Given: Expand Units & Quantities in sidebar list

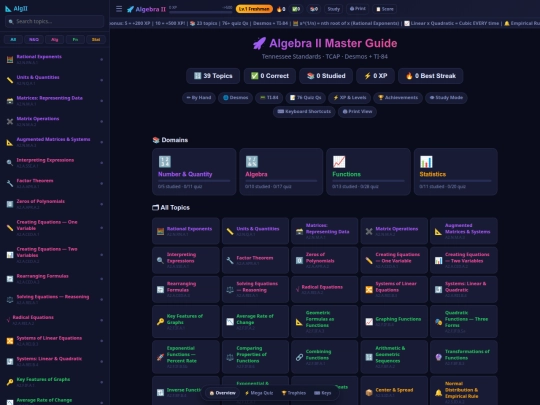Looking at the screenshot, I should point(54,80).
